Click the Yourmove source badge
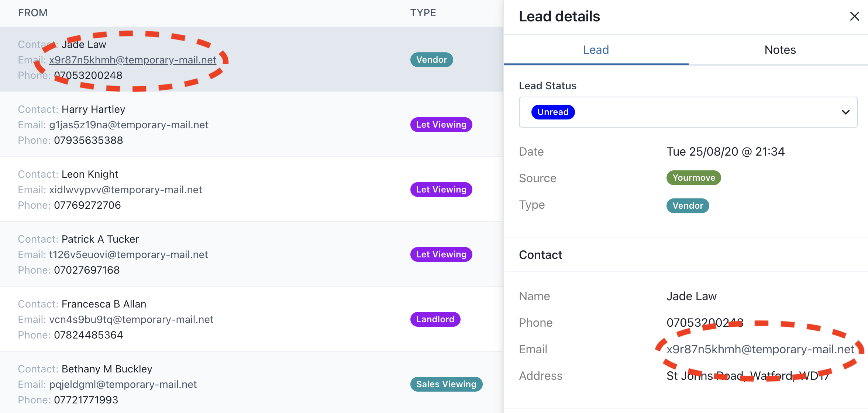Viewport: 868px width, 413px height. [693, 178]
